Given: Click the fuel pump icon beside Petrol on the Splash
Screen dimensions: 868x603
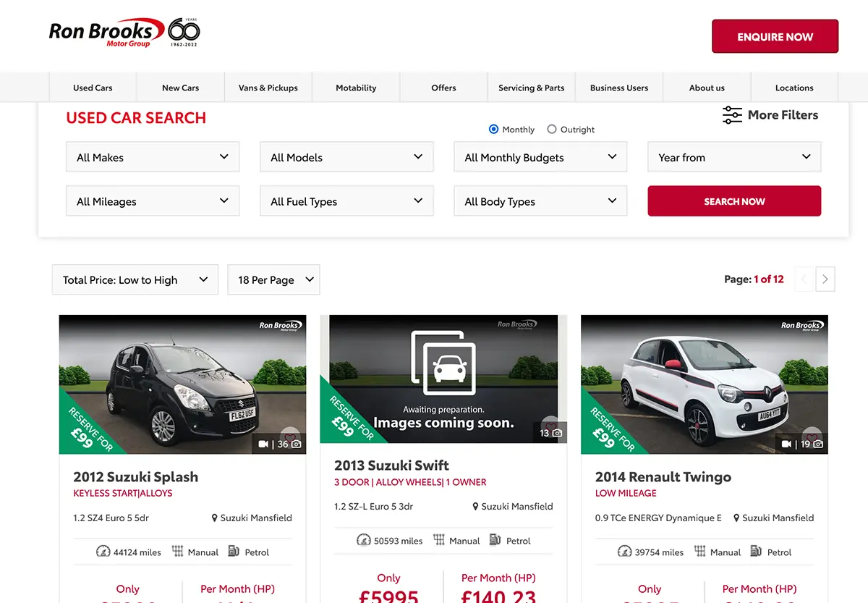Looking at the screenshot, I should (x=233, y=552).
